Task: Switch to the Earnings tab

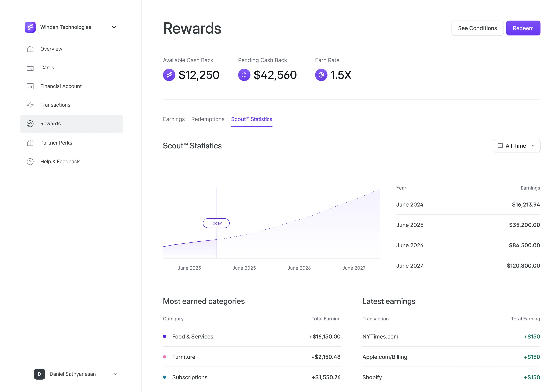Action: point(174,119)
